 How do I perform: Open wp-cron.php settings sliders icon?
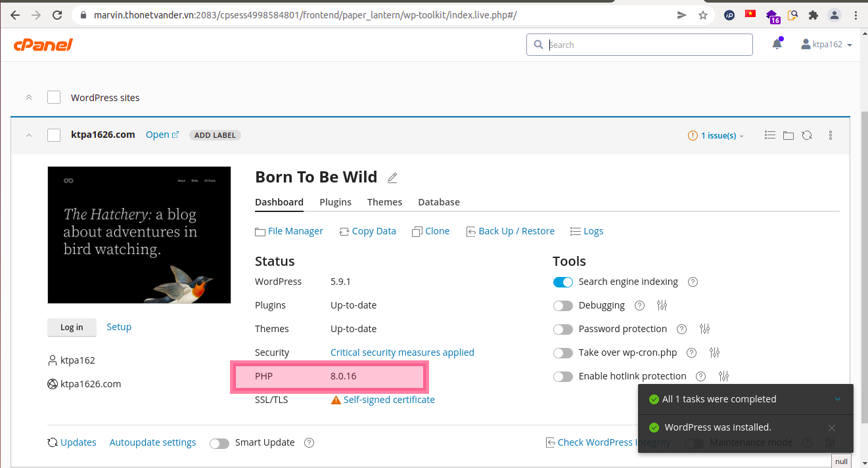pos(715,352)
